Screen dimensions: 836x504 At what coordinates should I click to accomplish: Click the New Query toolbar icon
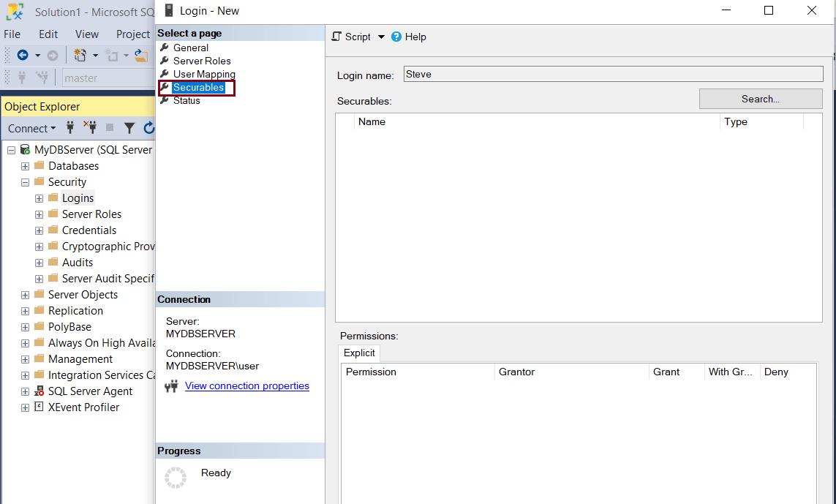[x=80, y=56]
